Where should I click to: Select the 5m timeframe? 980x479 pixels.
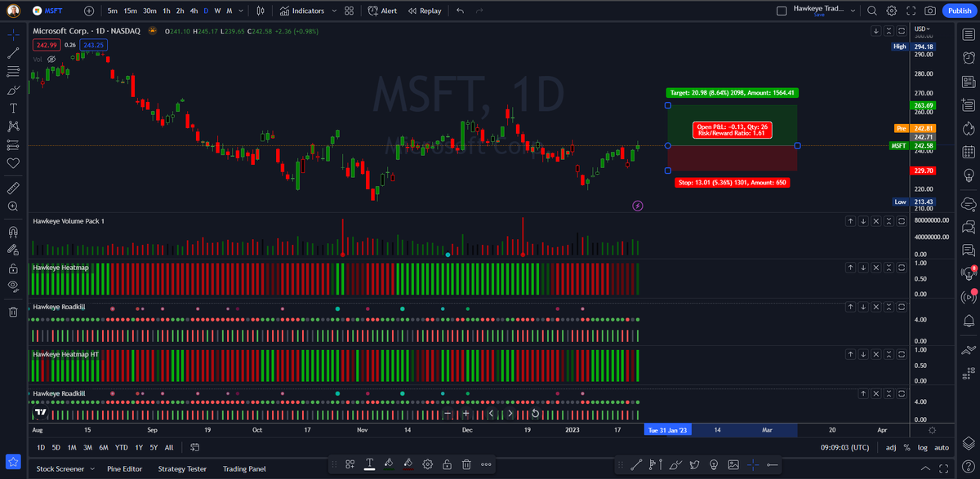[x=112, y=11]
